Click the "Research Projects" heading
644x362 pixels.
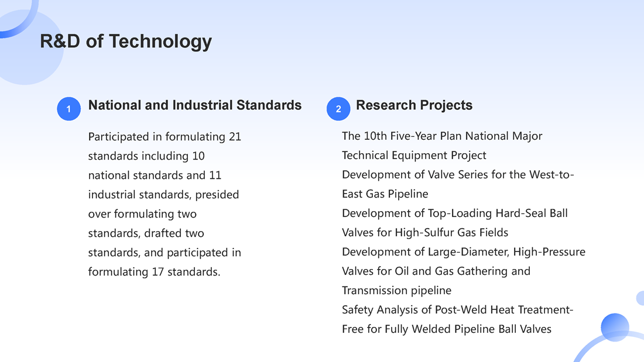[x=414, y=105]
